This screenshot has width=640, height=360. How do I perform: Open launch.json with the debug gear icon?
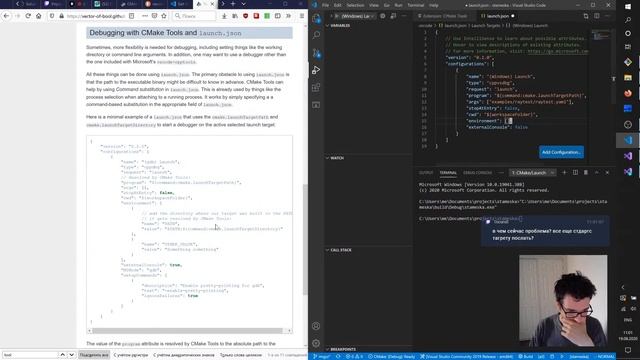tap(383, 16)
